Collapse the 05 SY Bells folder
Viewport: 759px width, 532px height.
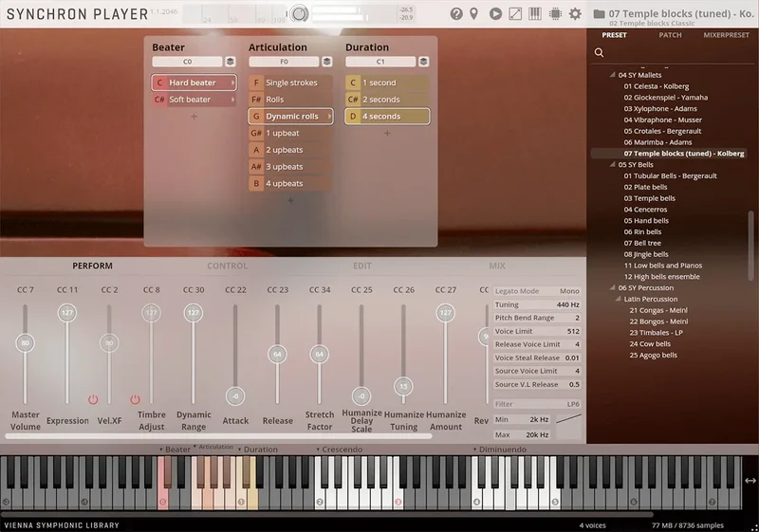tap(612, 164)
